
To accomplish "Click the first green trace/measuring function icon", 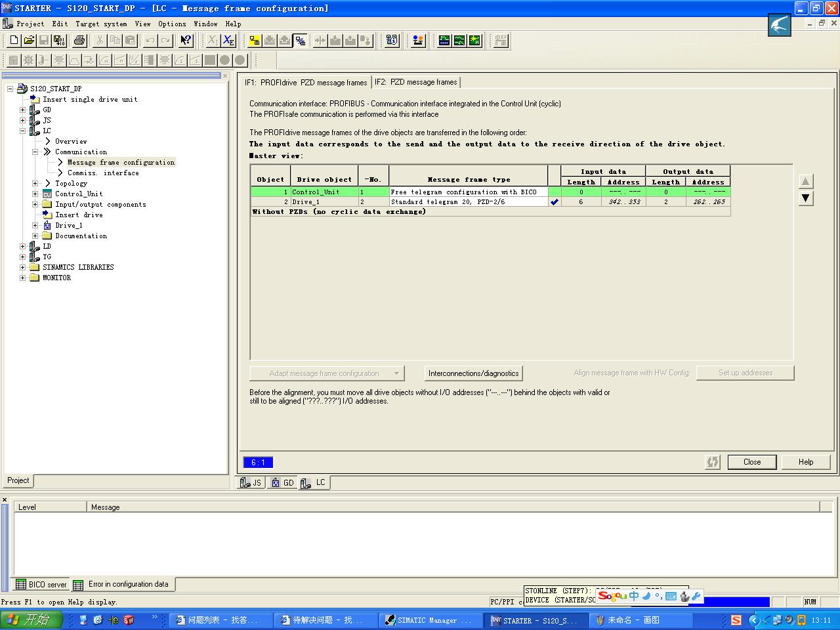I will (444, 41).
